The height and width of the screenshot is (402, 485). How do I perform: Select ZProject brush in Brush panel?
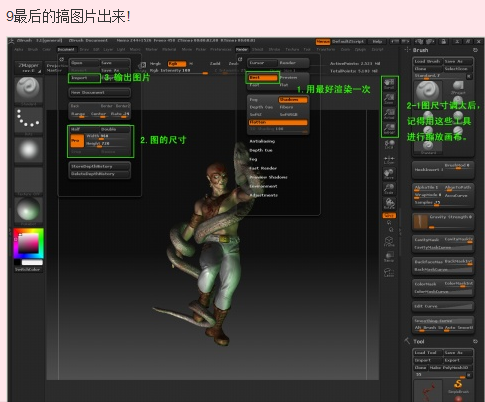pos(458,87)
